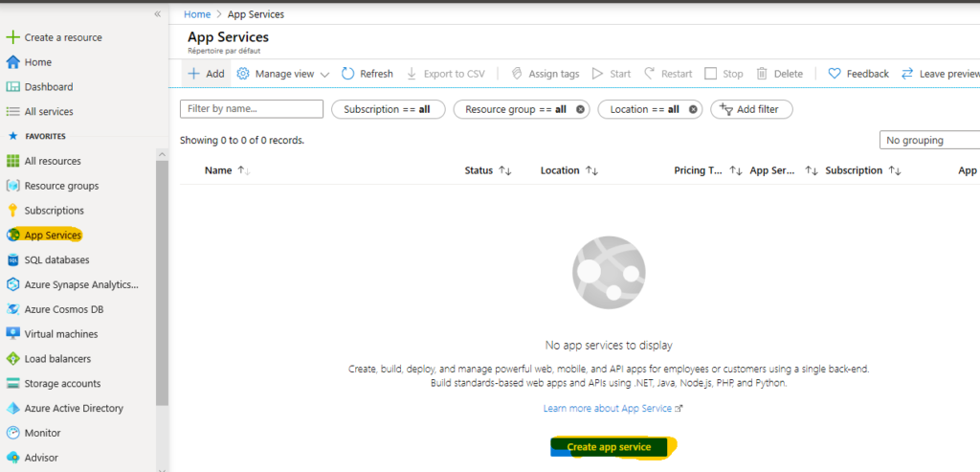Open the Location == all filter pill
980x472 pixels.
[x=650, y=109]
